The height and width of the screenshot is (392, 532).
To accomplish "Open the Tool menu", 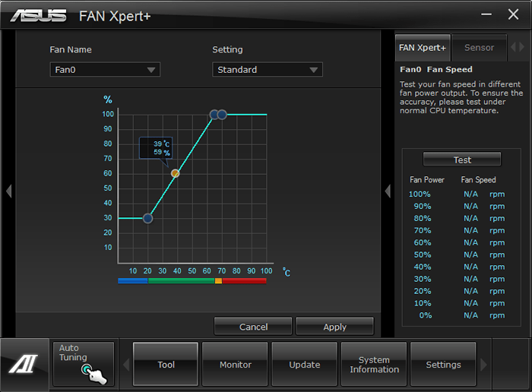I will point(166,364).
